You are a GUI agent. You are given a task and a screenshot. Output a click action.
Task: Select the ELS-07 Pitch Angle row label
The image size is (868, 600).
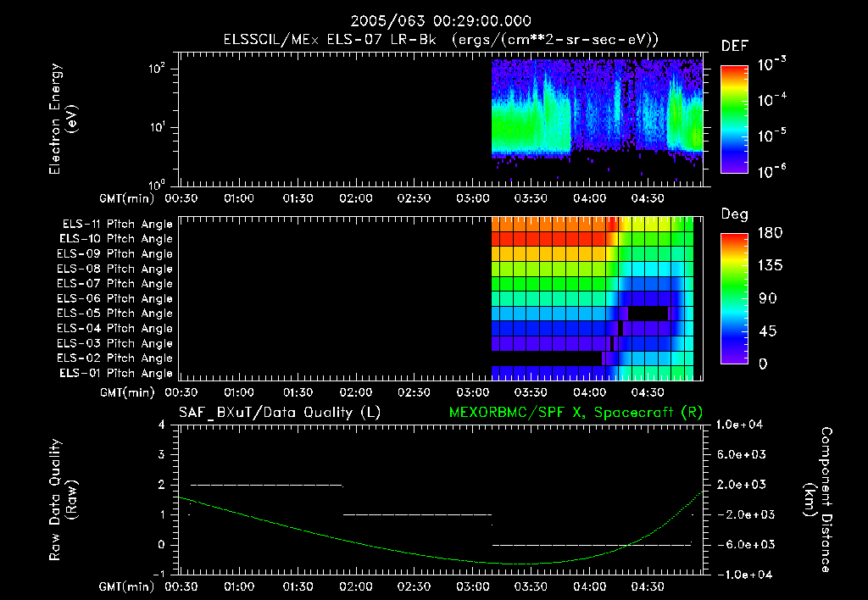tap(115, 283)
